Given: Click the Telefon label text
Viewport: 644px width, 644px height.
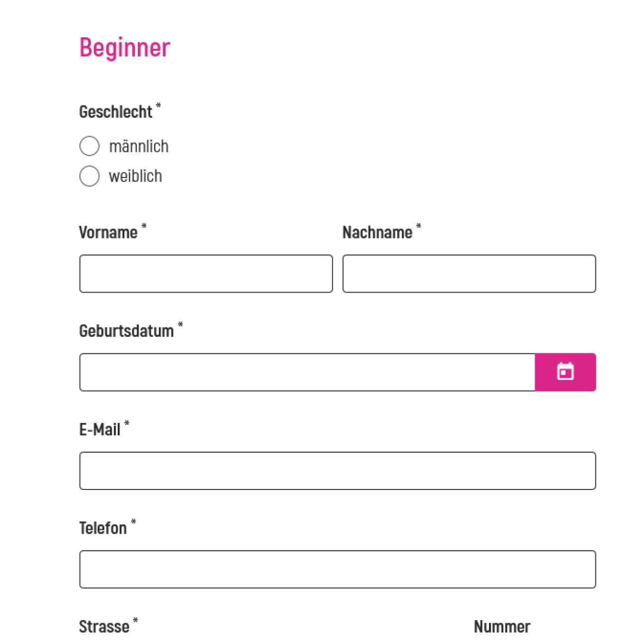Looking at the screenshot, I should click(x=103, y=528).
